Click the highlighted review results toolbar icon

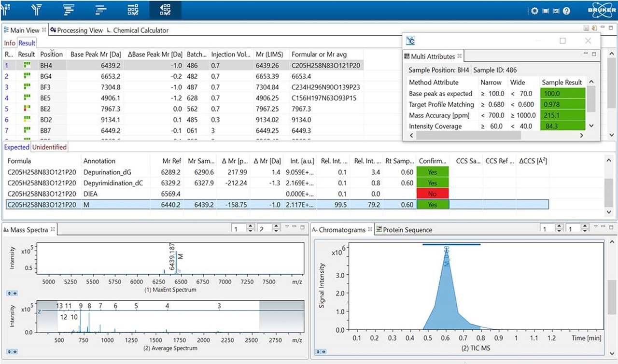pyautogui.click(x=165, y=9)
